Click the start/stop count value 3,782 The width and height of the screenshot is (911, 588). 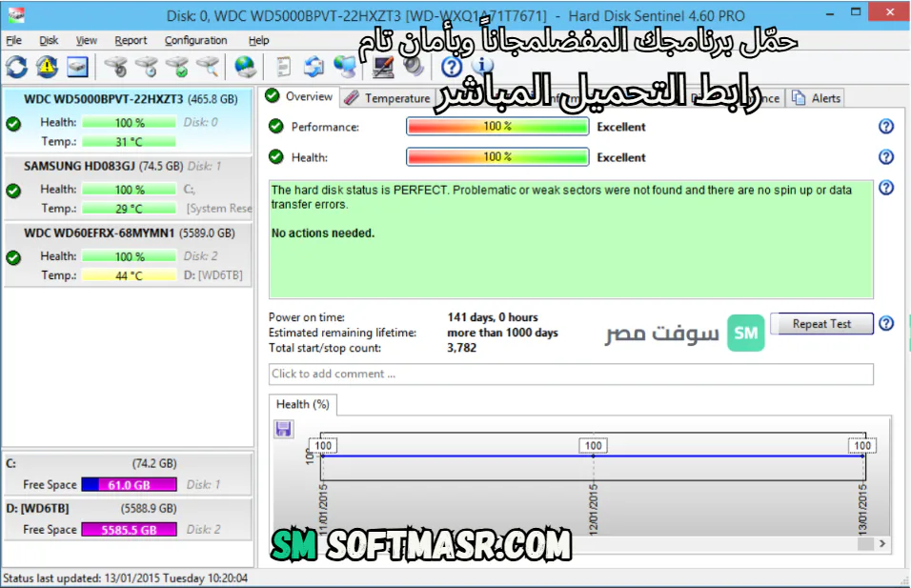pyautogui.click(x=462, y=348)
